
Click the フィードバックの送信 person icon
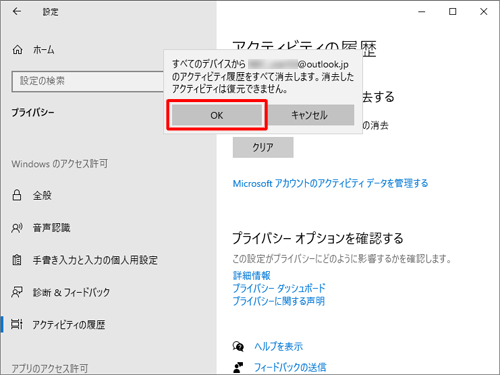tap(238, 367)
